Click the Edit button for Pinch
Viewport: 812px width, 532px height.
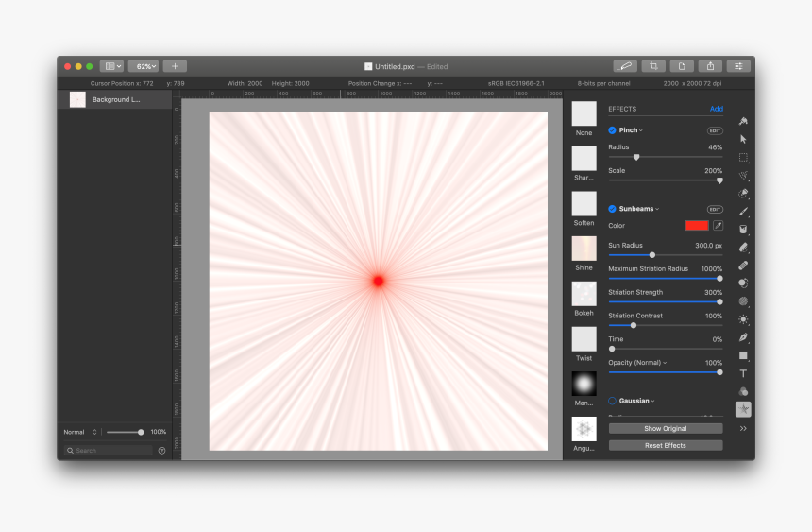tap(715, 130)
